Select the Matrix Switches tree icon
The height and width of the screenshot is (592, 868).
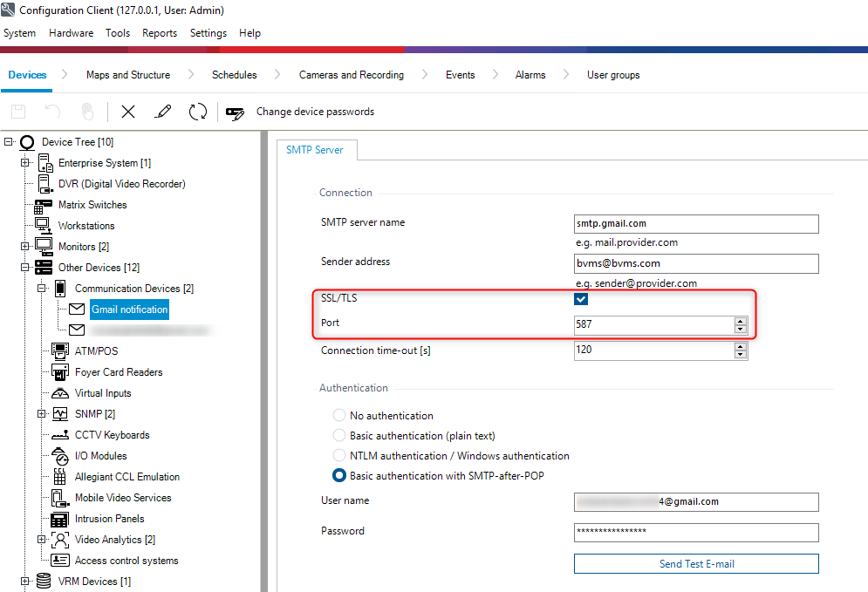[x=44, y=206]
